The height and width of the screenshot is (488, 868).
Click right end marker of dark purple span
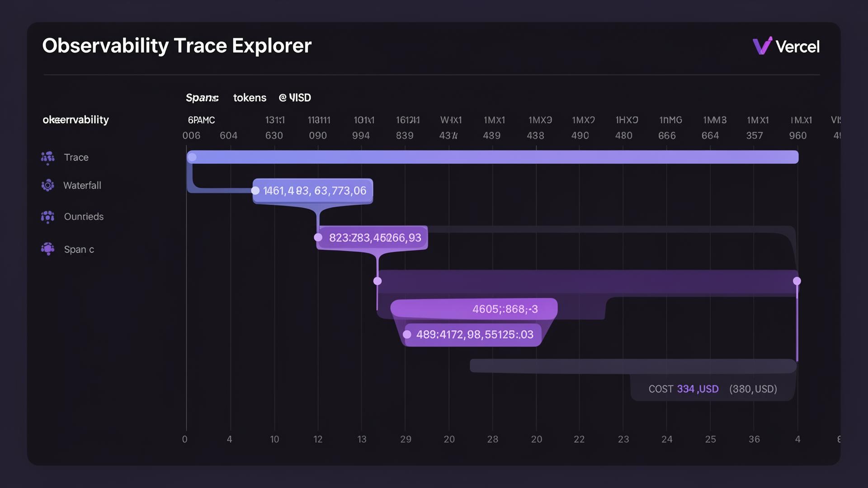click(x=797, y=281)
